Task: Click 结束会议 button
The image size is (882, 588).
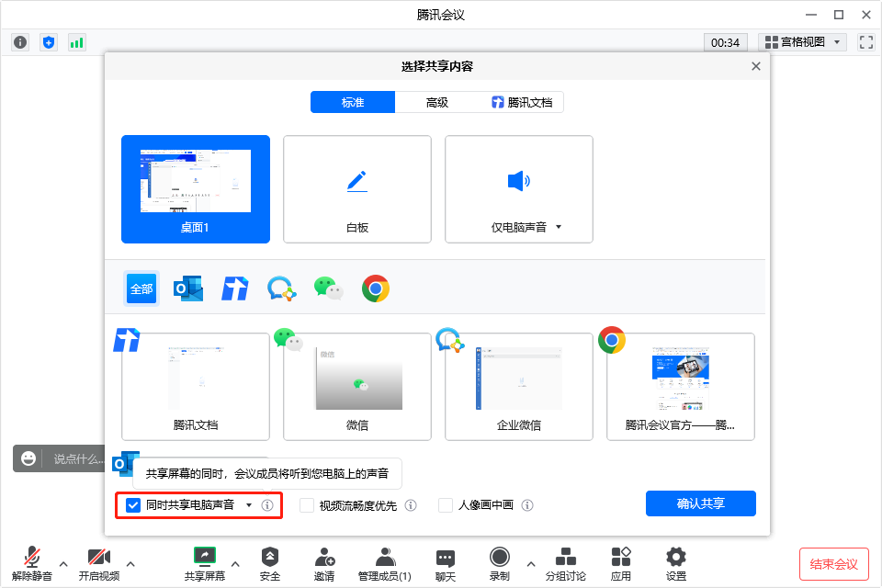Action: click(x=834, y=564)
